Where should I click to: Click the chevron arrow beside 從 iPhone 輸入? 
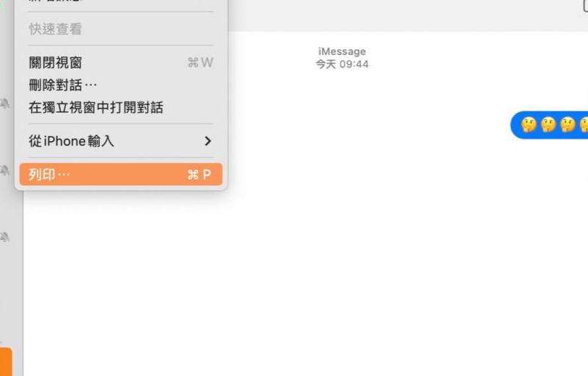[208, 141]
